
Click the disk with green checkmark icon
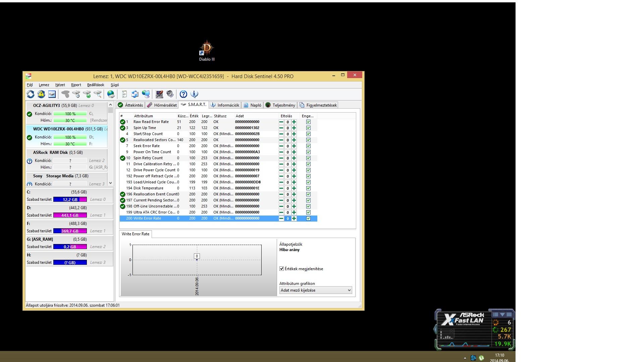point(87,94)
